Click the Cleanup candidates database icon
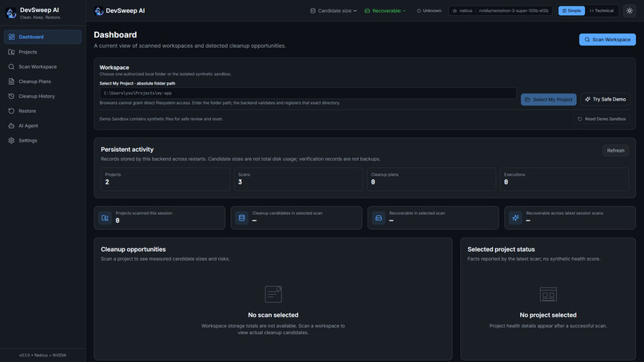 pos(242,218)
